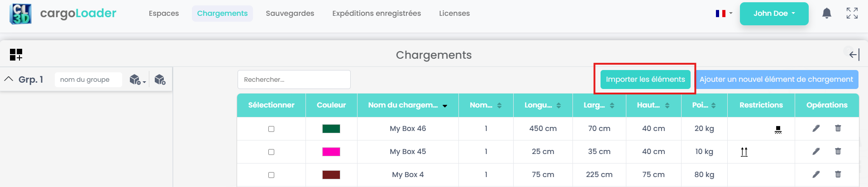This screenshot has width=868, height=187.
Task: Focus the Rechercher search field
Action: point(294,79)
